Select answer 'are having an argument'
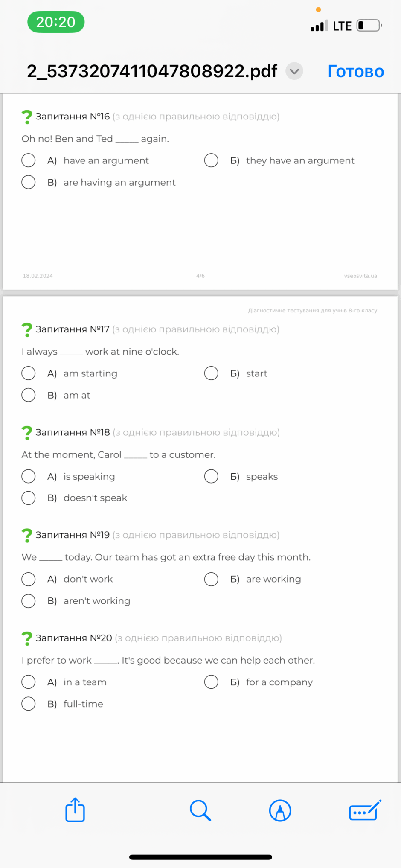401x868 pixels. pos(29,182)
